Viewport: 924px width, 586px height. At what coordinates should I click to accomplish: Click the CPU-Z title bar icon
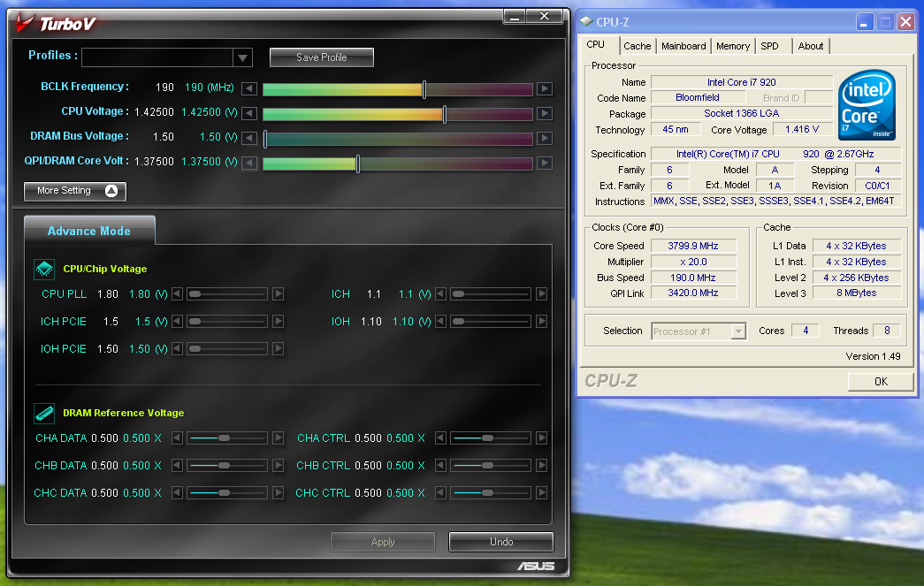coord(586,22)
